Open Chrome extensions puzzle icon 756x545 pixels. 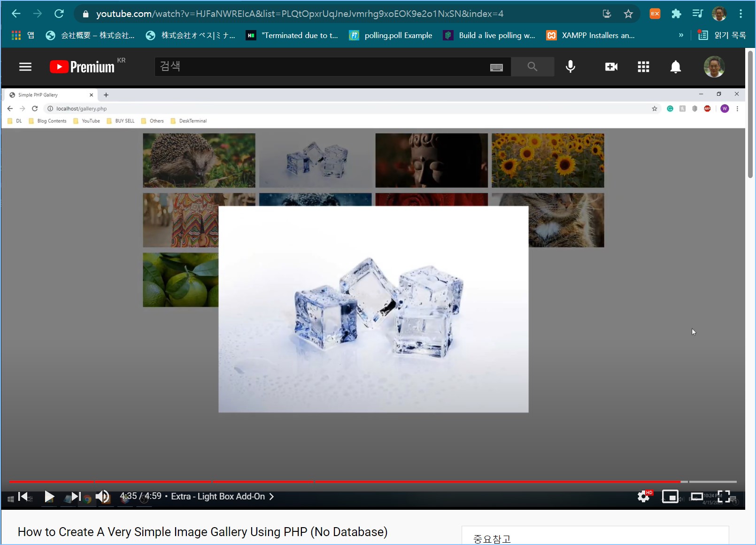pyautogui.click(x=676, y=14)
